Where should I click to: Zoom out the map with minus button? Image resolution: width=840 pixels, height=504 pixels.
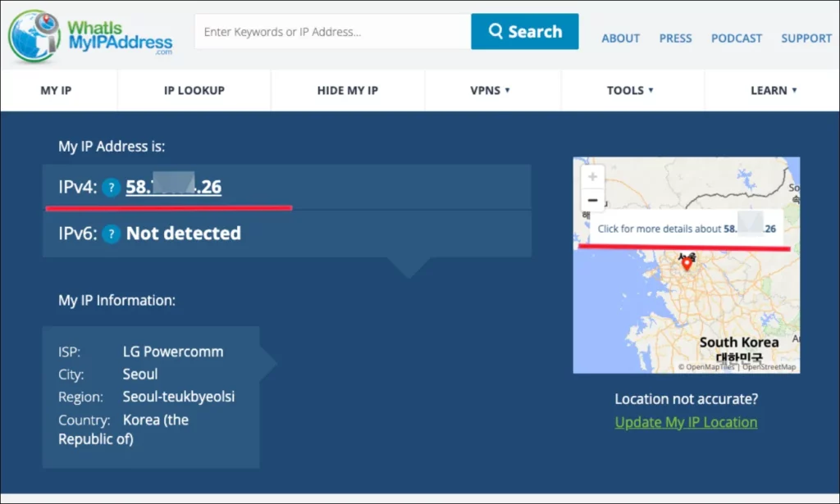point(592,200)
